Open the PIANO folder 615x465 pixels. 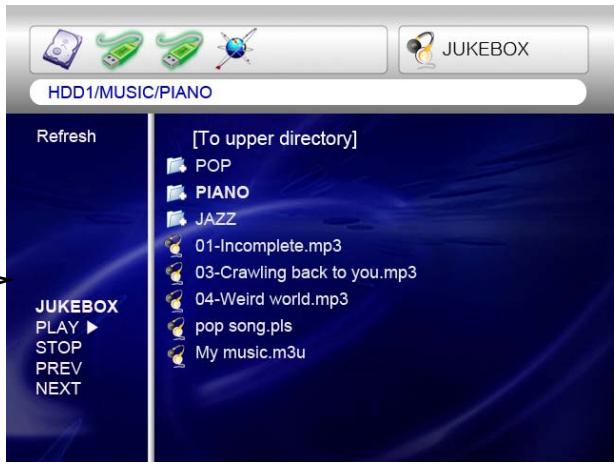click(x=222, y=193)
